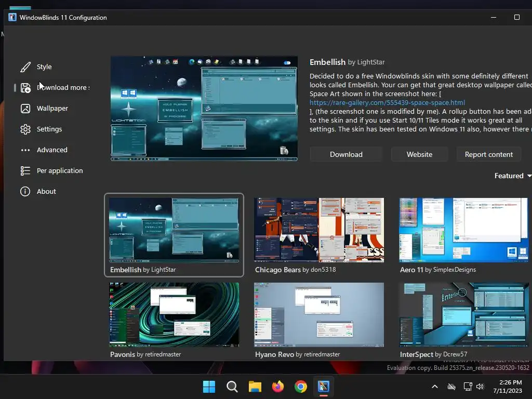
Task: Click the 'Embellish by LightStar' heading text
Action: click(347, 62)
